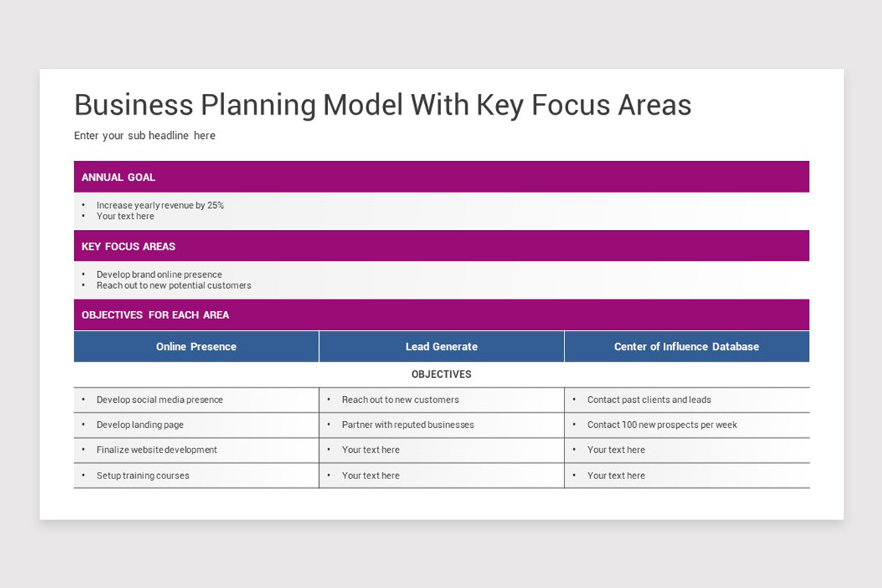Click the 'Contact 100 new prospects per week' cell
Image resolution: width=882 pixels, height=588 pixels.
[687, 425]
